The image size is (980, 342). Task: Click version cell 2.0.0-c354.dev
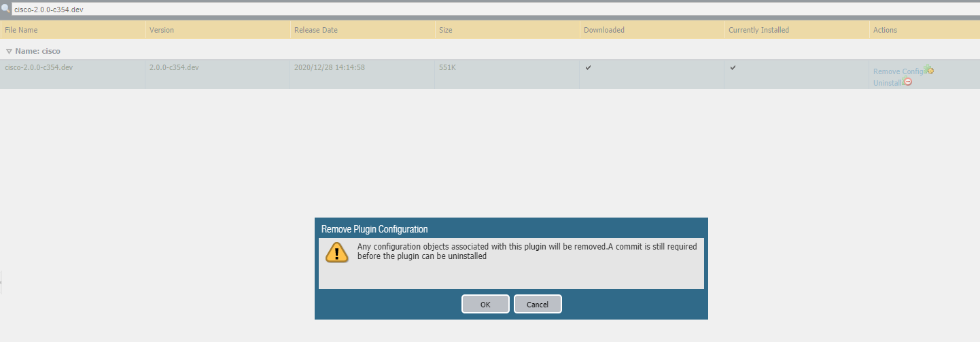pos(174,67)
